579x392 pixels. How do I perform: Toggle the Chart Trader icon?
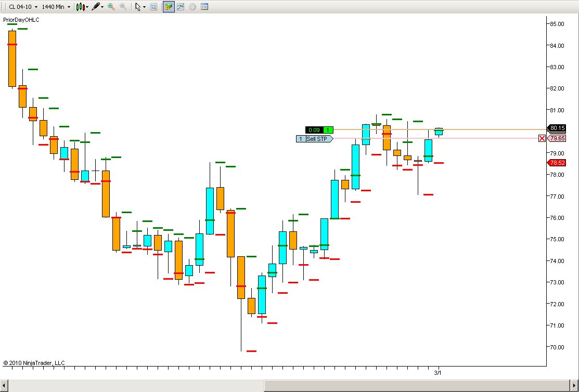pos(169,7)
